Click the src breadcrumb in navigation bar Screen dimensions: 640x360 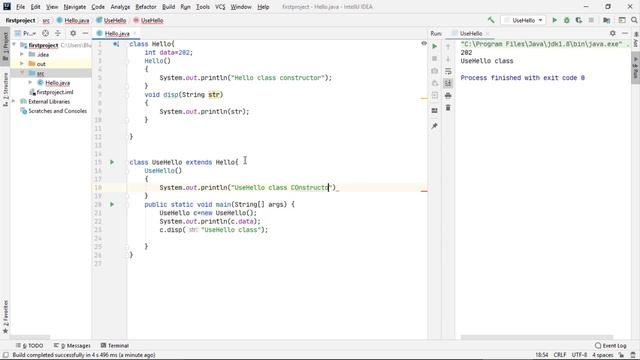click(x=46, y=20)
